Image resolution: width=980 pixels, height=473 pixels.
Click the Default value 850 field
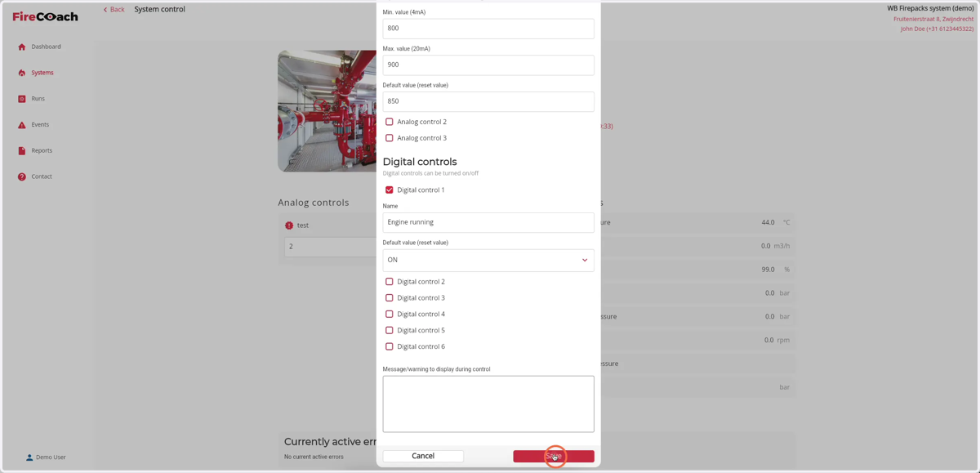[488, 101]
